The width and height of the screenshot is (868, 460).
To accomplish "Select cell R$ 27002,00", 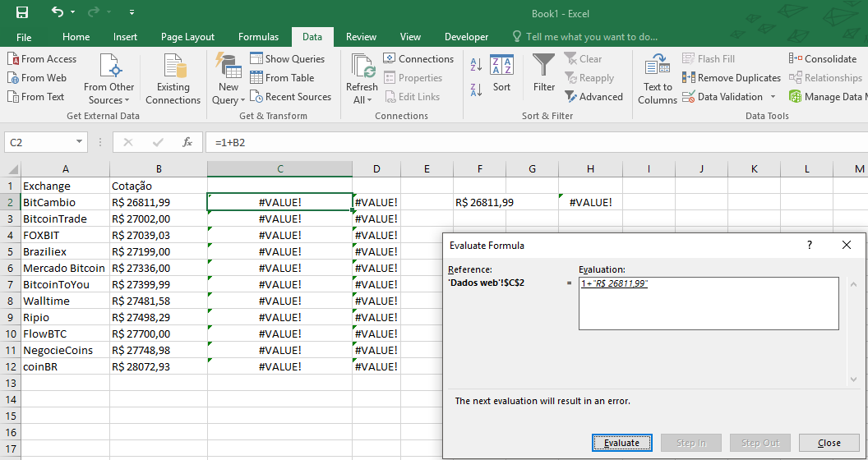I will 159,219.
